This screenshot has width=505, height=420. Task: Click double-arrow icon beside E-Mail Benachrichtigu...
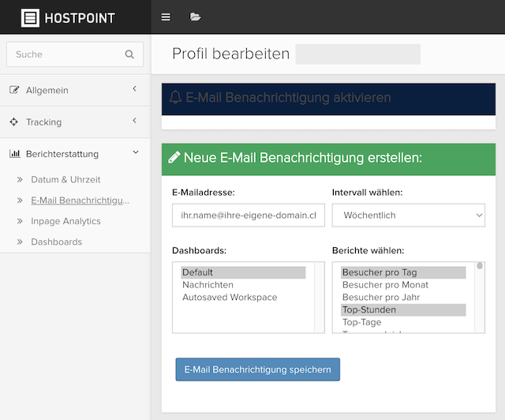click(20, 201)
